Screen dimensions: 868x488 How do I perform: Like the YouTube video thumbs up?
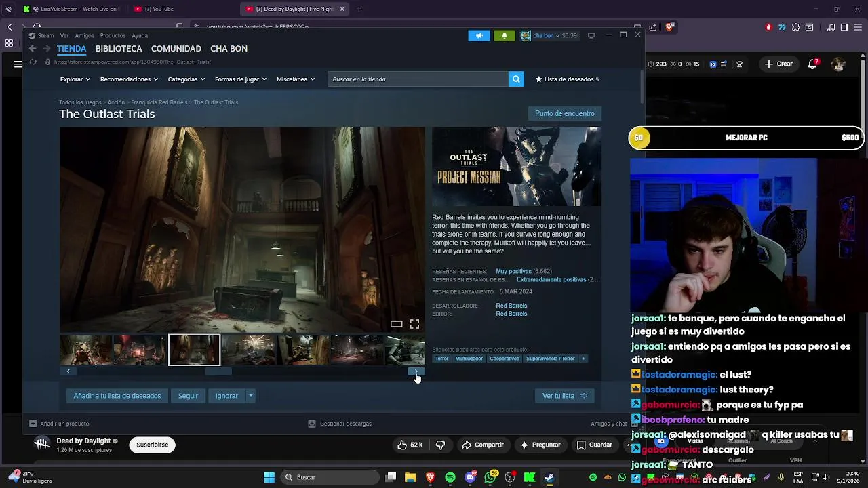coord(410,445)
